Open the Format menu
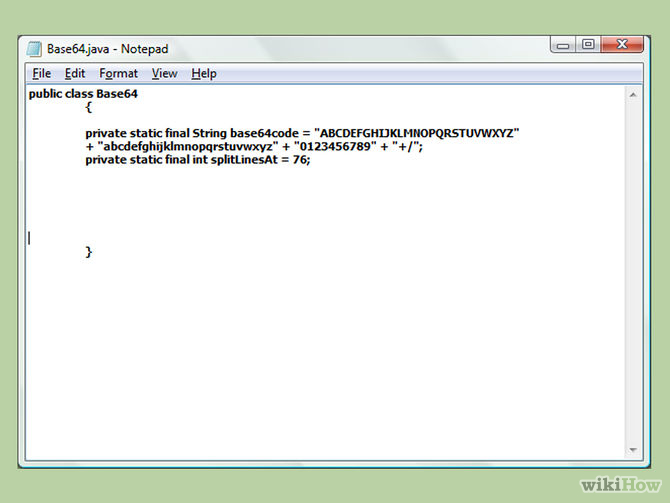670x503 pixels. click(118, 74)
